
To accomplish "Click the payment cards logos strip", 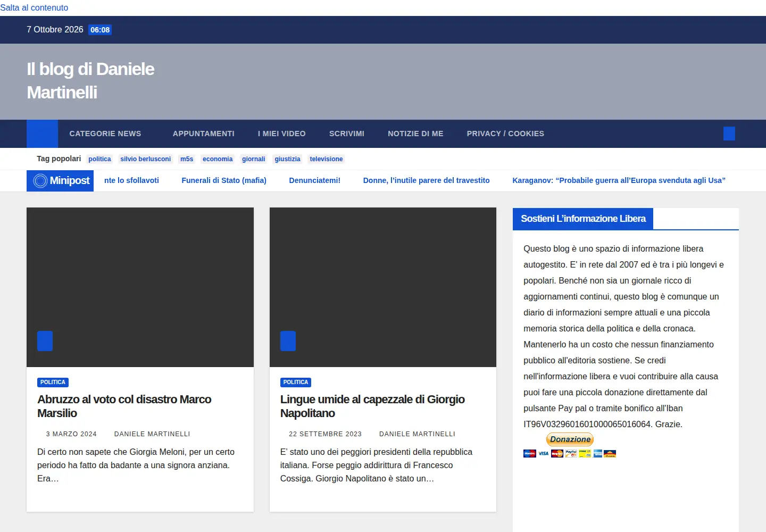I will [570, 453].
